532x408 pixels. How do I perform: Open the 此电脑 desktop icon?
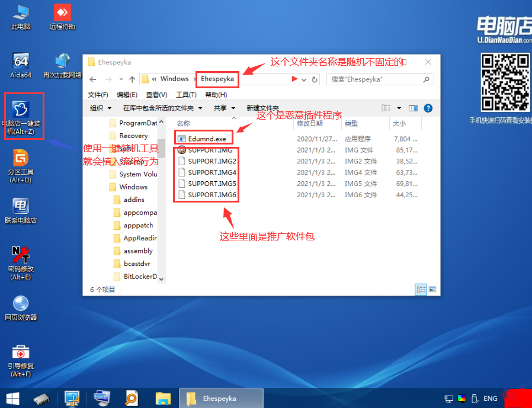coord(21,17)
